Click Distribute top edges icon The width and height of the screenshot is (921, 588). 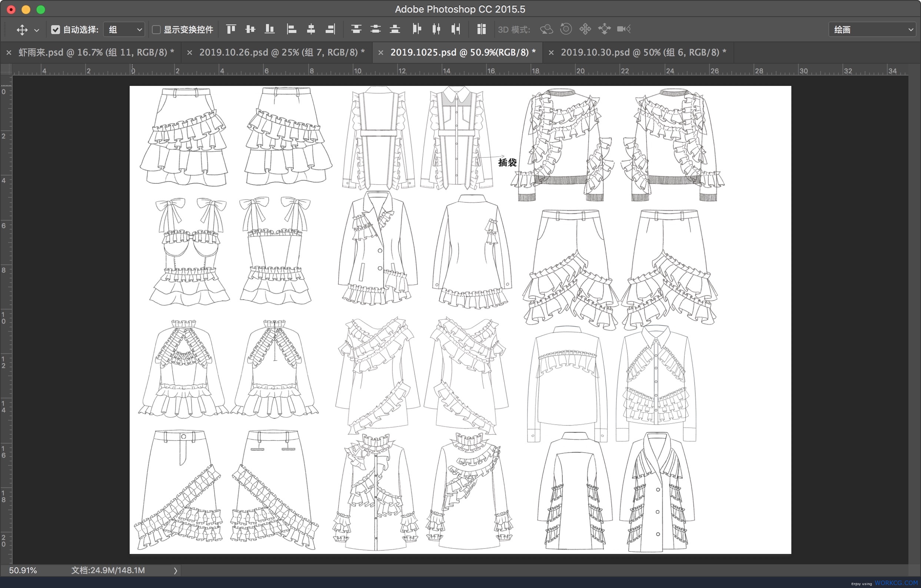click(x=356, y=29)
